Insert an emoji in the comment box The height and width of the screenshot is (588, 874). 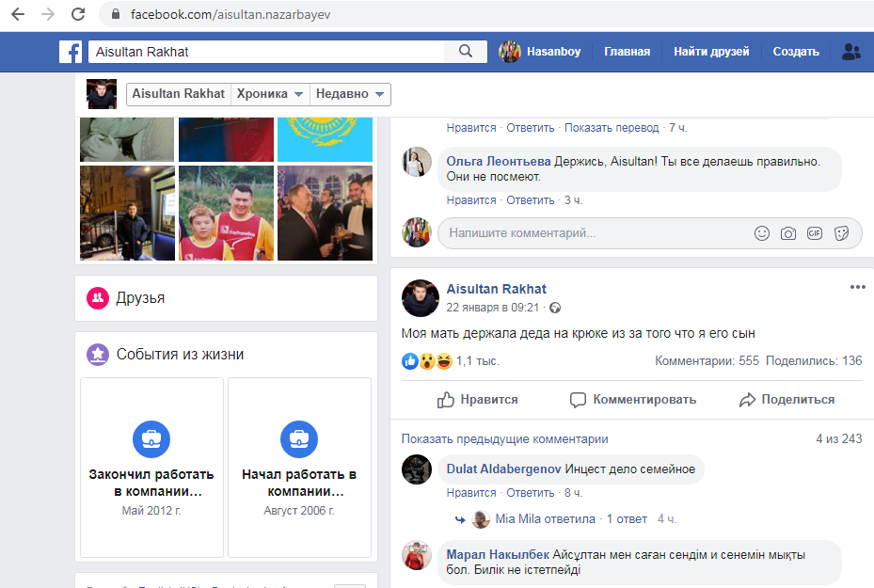[762, 233]
